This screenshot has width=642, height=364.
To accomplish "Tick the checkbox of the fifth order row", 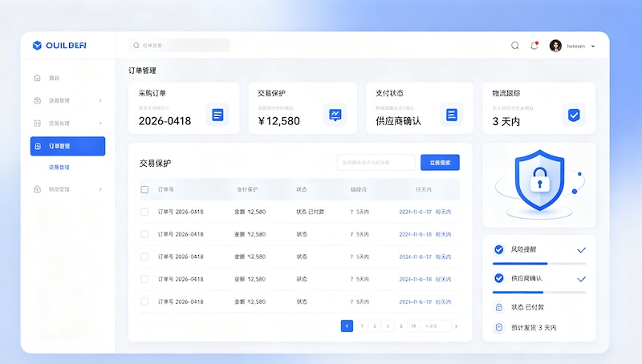I will pyautogui.click(x=144, y=301).
